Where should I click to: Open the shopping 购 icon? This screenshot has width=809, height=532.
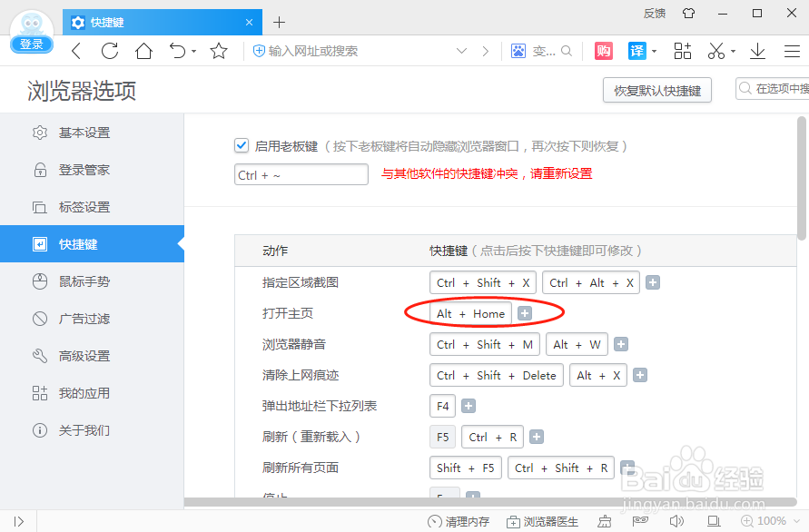coord(604,51)
